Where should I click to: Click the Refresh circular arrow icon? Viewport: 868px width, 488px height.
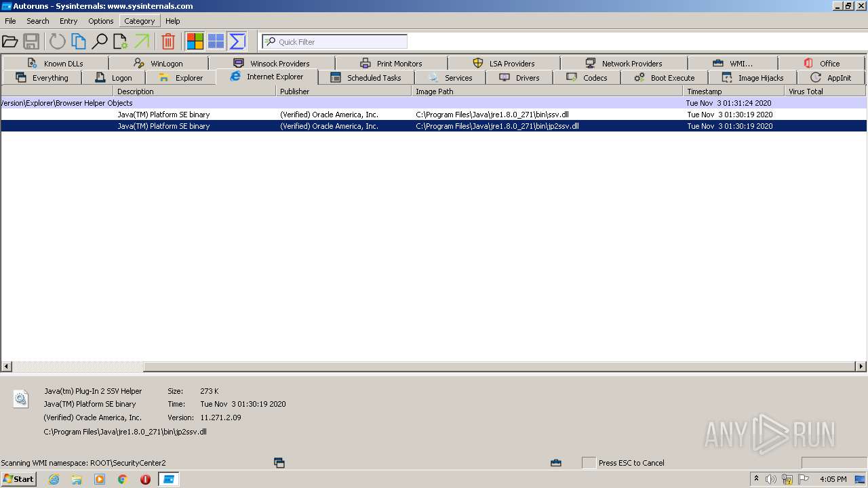coord(58,41)
